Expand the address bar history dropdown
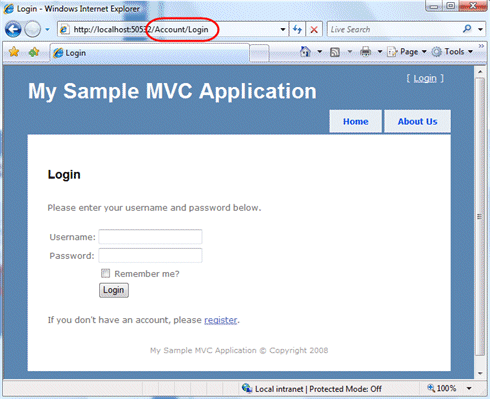 pyautogui.click(x=283, y=30)
